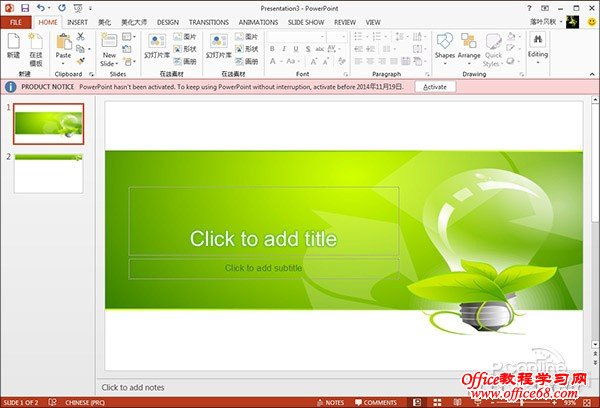
Task: Open the TRANSITIONS tab
Action: click(209, 22)
